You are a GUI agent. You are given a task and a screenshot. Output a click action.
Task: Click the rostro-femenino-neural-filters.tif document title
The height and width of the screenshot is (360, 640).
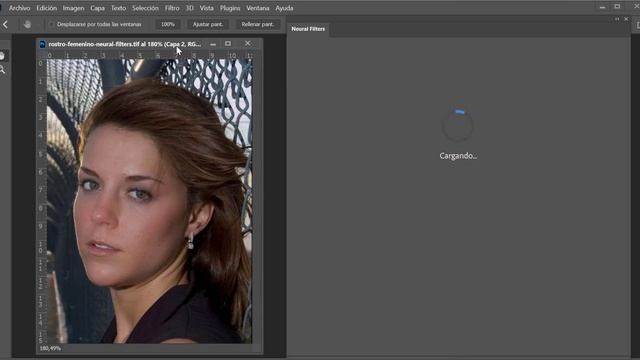124,44
